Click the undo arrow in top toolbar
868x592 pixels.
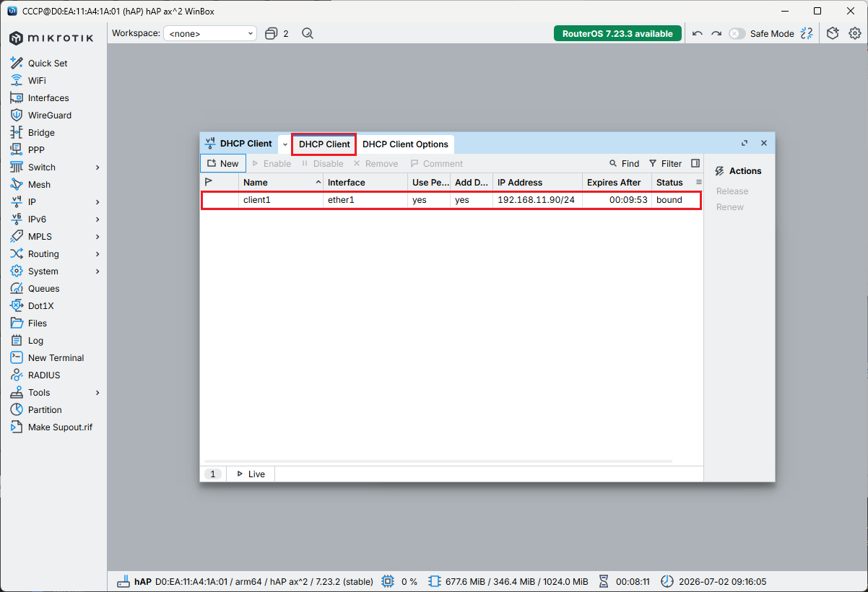(x=697, y=33)
